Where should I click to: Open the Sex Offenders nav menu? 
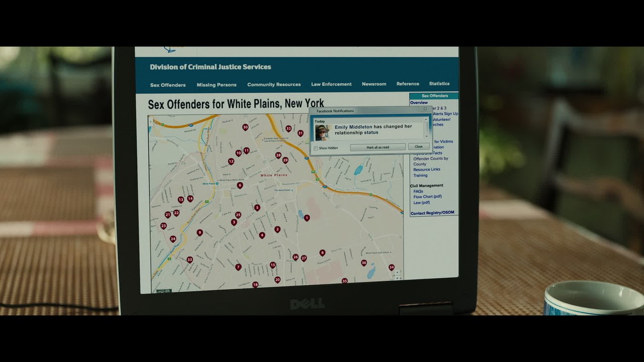tap(168, 85)
